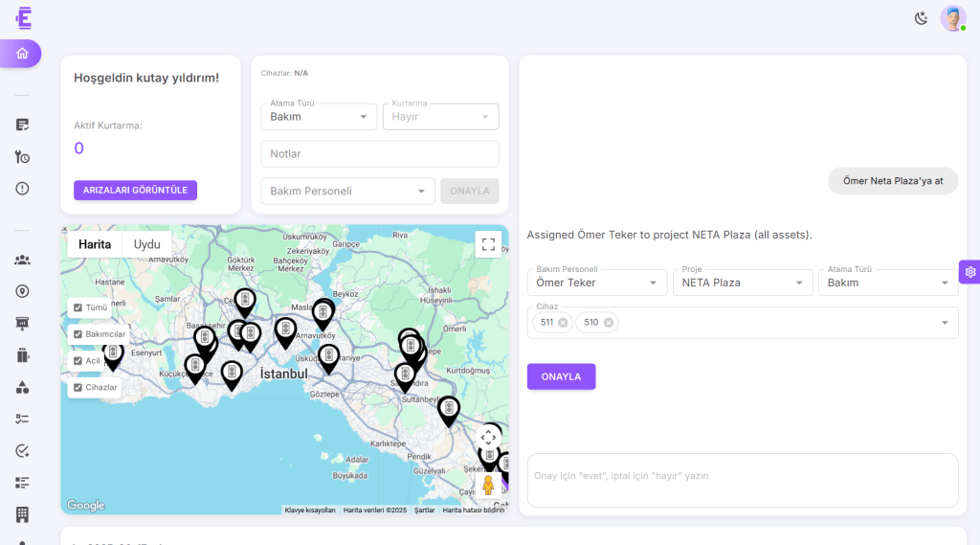Open the Proje dropdown showing NETA Plaza
This screenshot has height=545, width=980.
(743, 283)
